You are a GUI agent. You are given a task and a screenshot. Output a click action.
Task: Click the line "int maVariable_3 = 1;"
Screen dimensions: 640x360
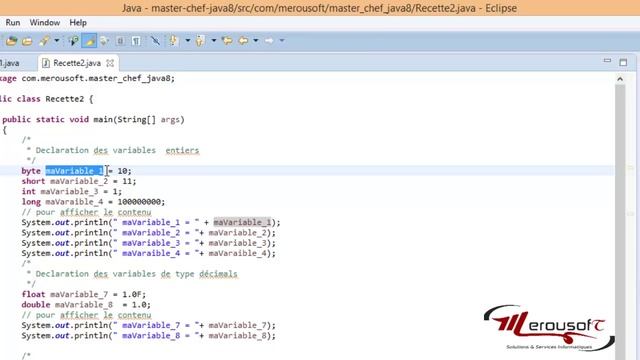(72, 191)
